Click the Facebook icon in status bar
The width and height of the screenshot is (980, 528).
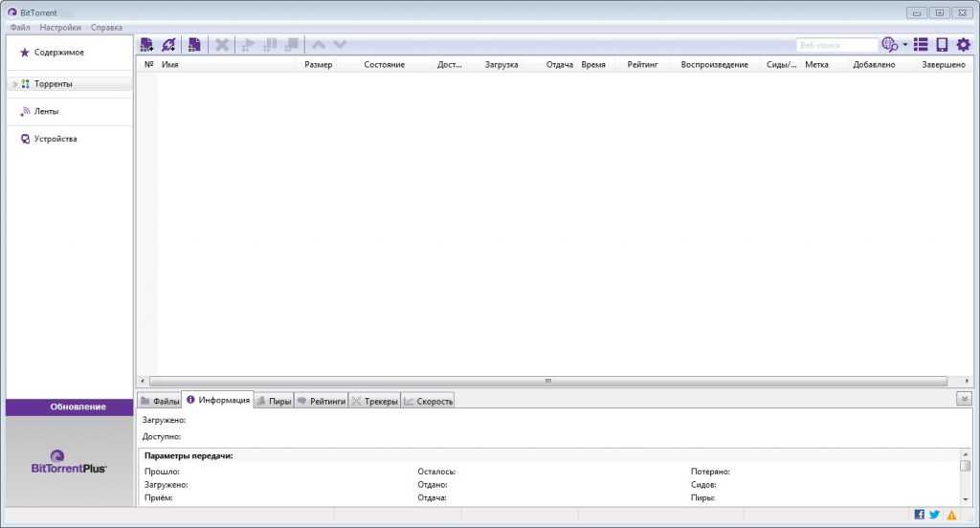(x=920, y=515)
